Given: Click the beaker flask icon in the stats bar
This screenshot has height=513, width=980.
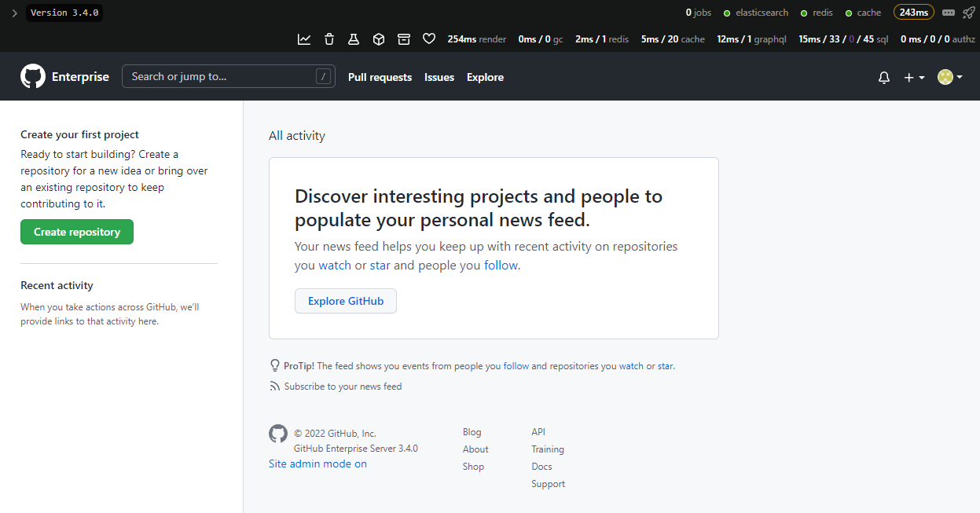Looking at the screenshot, I should tap(354, 39).
